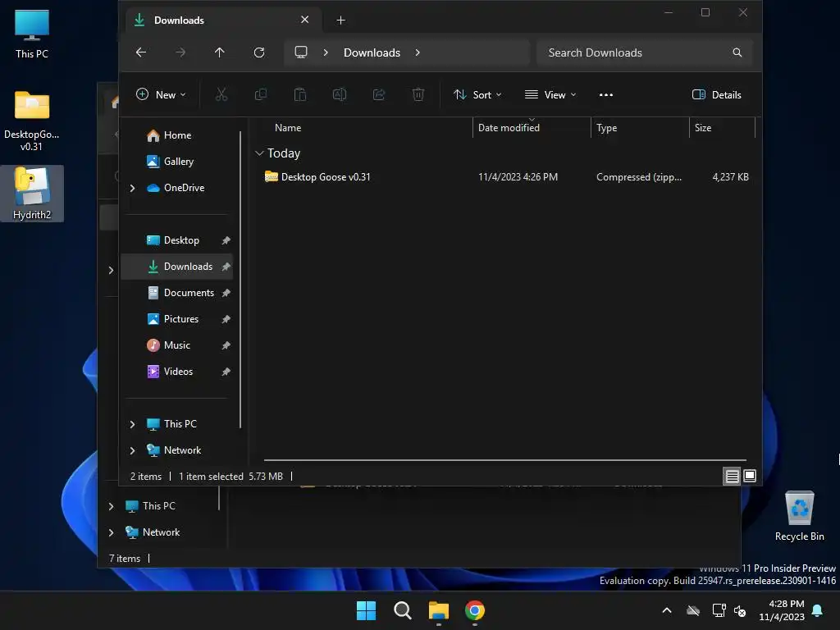This screenshot has height=630, width=840.
Task: Expand the chevron before Downloads in address bar
Action: point(326,52)
